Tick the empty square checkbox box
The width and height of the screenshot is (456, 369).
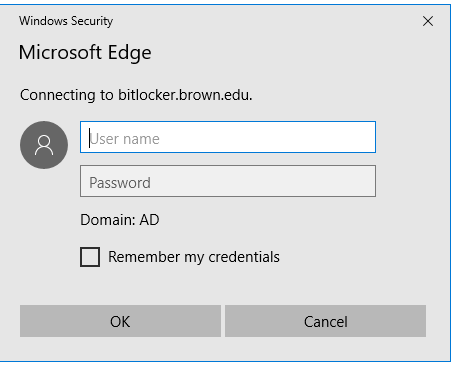click(90, 257)
